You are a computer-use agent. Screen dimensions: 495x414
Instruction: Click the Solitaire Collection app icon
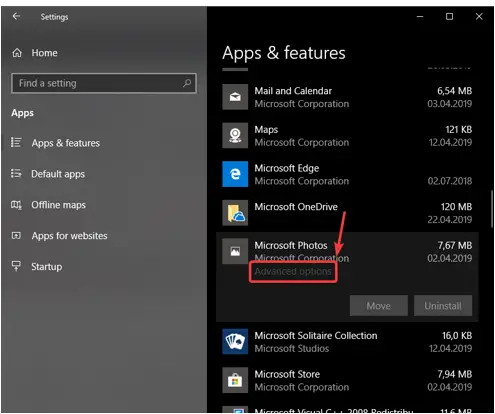click(235, 341)
